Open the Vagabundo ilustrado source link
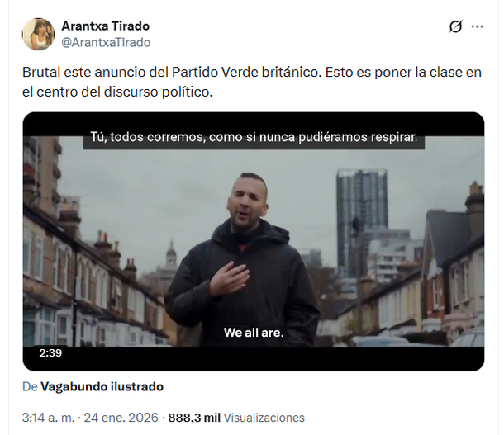504x435 pixels. coord(102,386)
